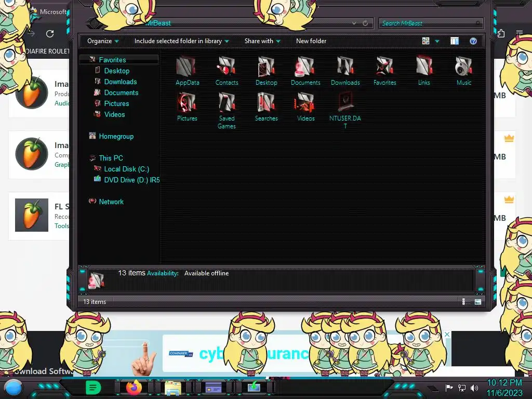
Task: Select the Desktop folder in file pane
Action: pos(267,66)
